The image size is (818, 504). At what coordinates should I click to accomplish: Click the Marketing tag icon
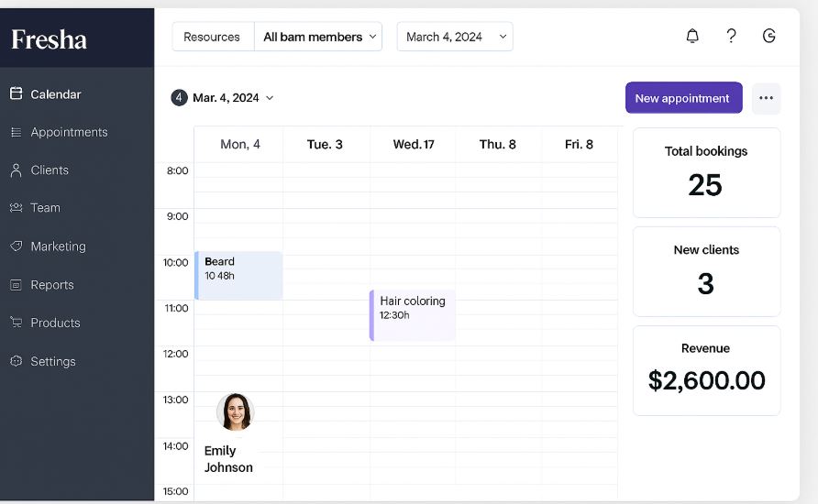coord(17,246)
